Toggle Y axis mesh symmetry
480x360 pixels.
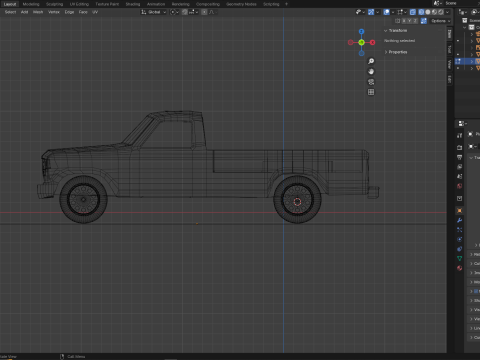click(x=409, y=21)
